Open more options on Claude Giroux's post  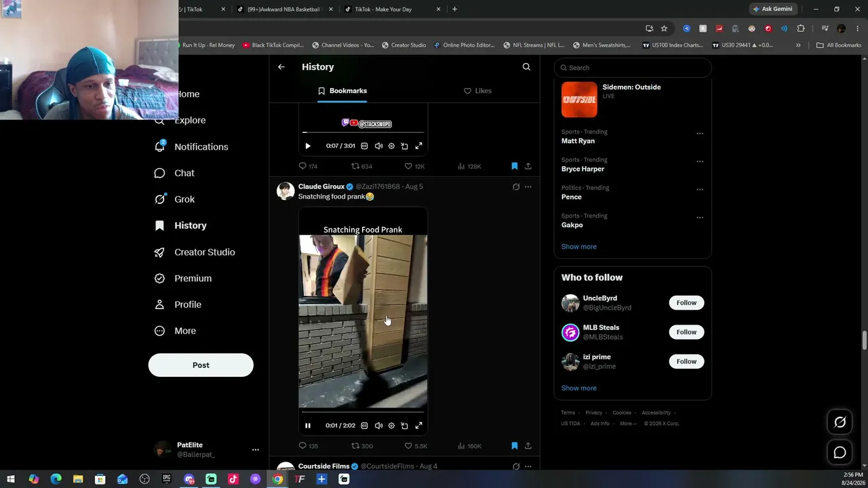click(x=528, y=187)
